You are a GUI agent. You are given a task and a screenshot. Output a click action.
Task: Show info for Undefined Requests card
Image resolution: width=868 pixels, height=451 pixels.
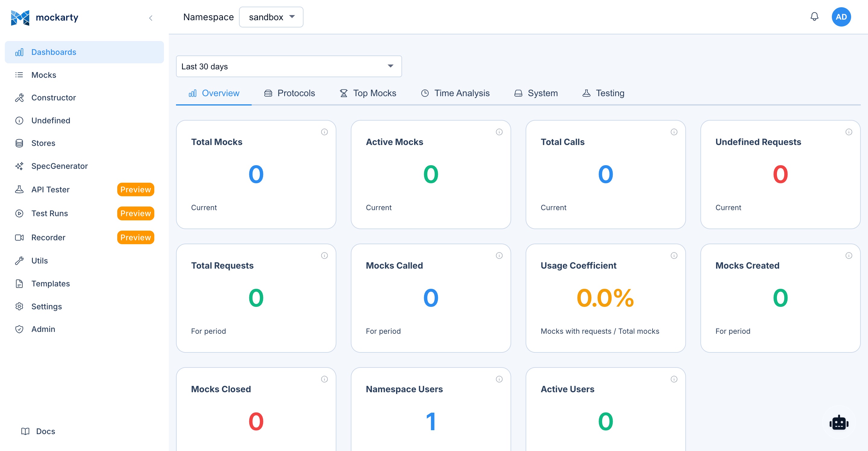tap(848, 132)
